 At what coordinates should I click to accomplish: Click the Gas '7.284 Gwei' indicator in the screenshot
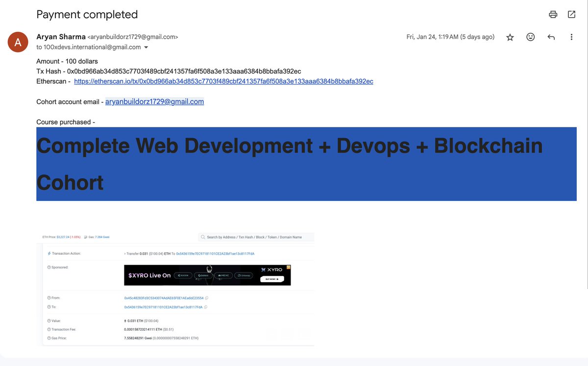coord(99,237)
